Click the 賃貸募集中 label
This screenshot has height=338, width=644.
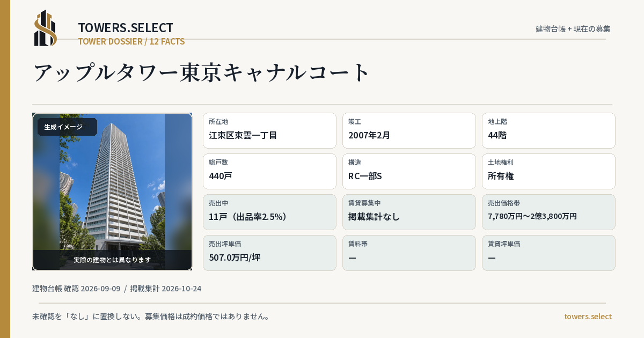click(x=364, y=203)
